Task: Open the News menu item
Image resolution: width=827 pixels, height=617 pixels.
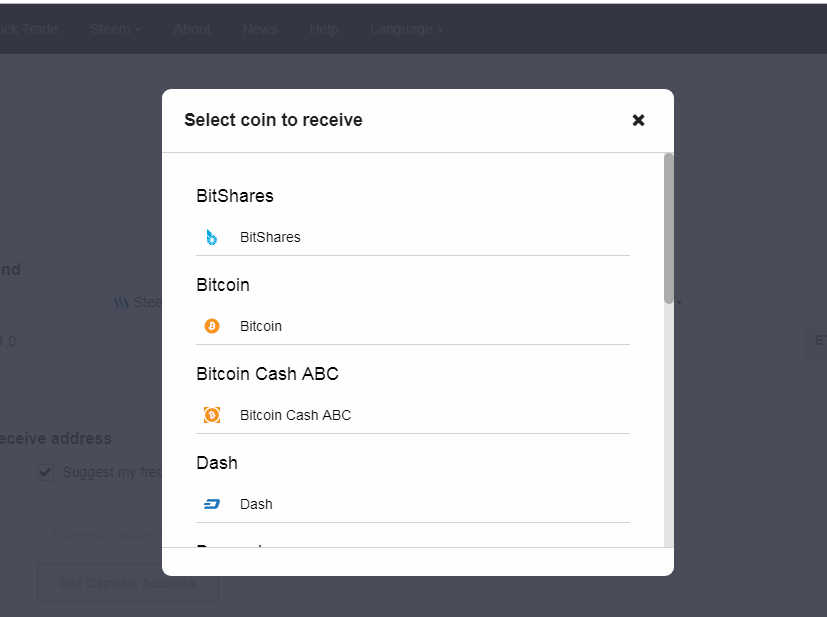Action: tap(259, 30)
